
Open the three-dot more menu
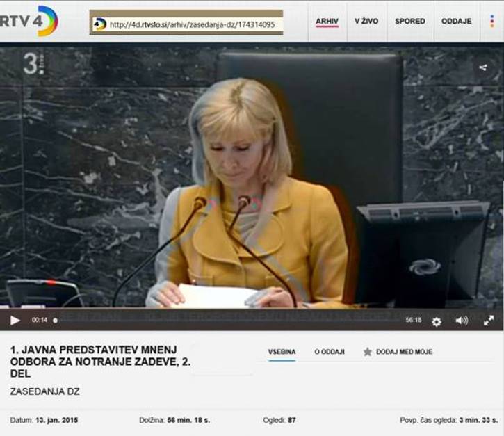(x=491, y=21)
